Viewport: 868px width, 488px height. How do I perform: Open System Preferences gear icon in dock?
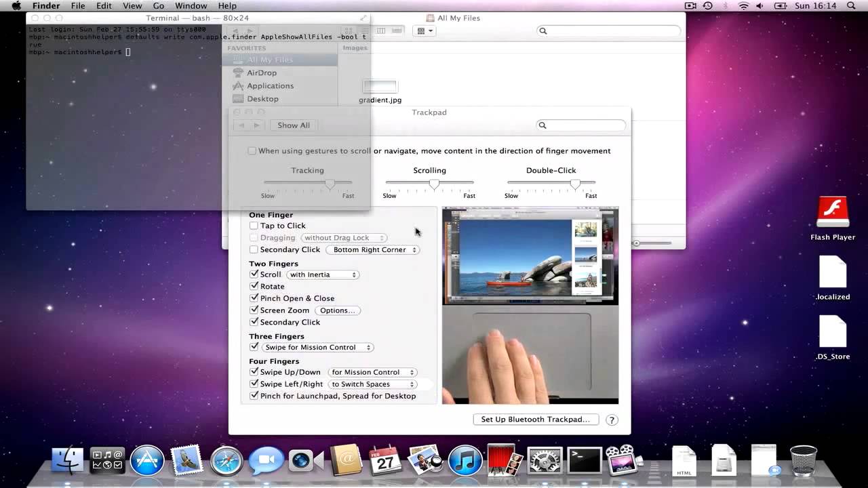click(545, 461)
